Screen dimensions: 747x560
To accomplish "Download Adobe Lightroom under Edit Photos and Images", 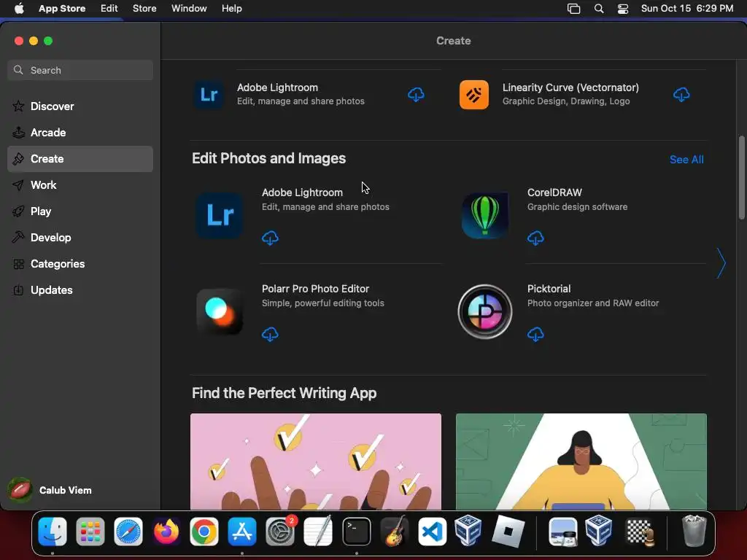I will (x=270, y=238).
